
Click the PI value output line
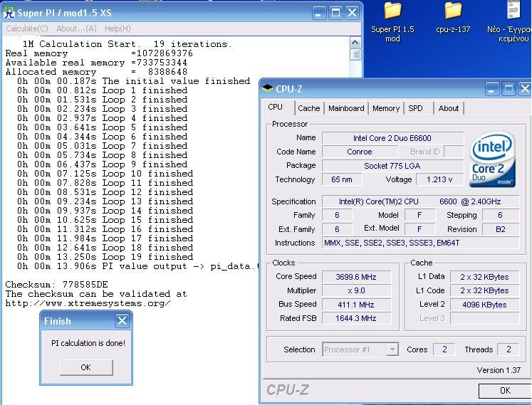click(137, 266)
